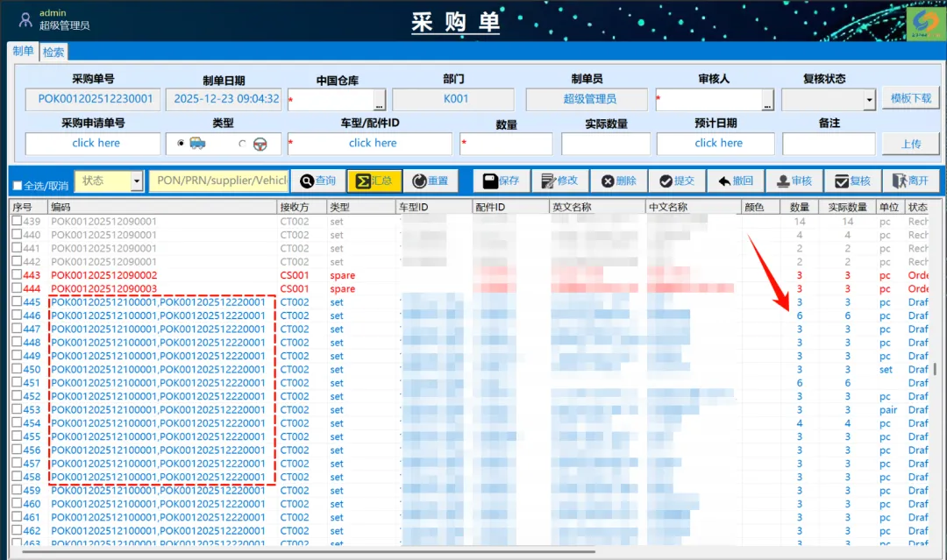This screenshot has height=560, width=947.
Task: Click the 编码 column header
Action: tap(163, 207)
